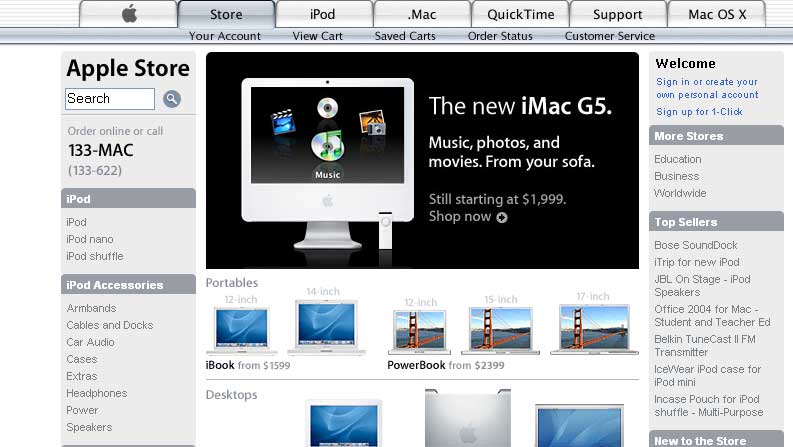The image size is (793, 447).
Task: Open the iPod tab
Action: [x=323, y=14]
